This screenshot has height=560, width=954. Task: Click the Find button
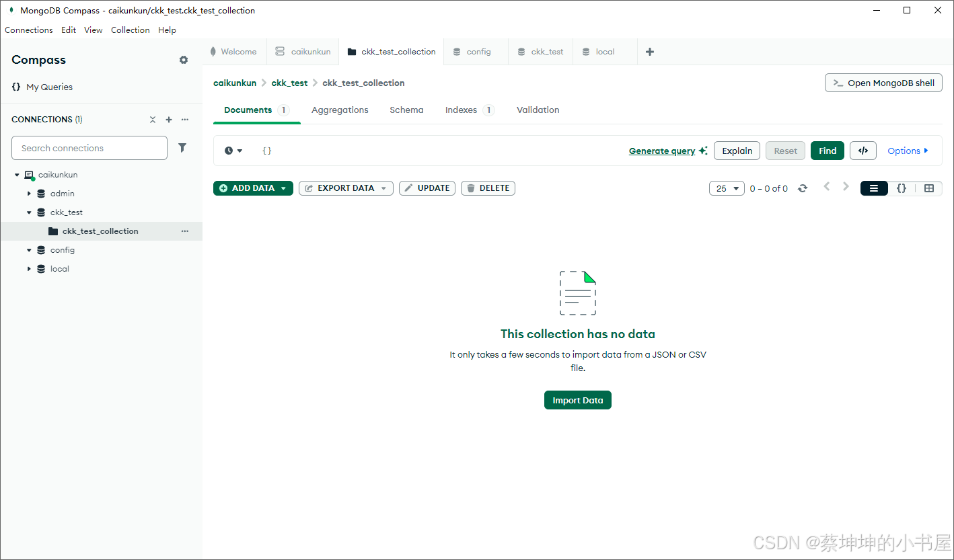pos(827,151)
